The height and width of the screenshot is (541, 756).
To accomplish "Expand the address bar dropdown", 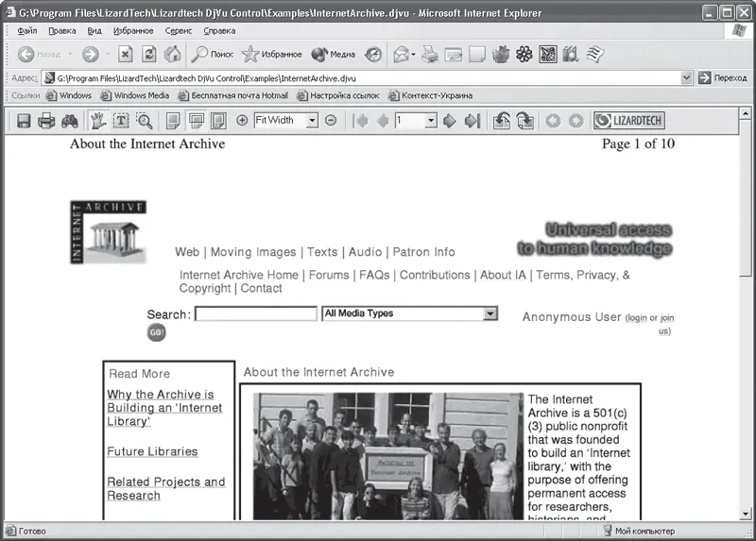I will coord(687,77).
